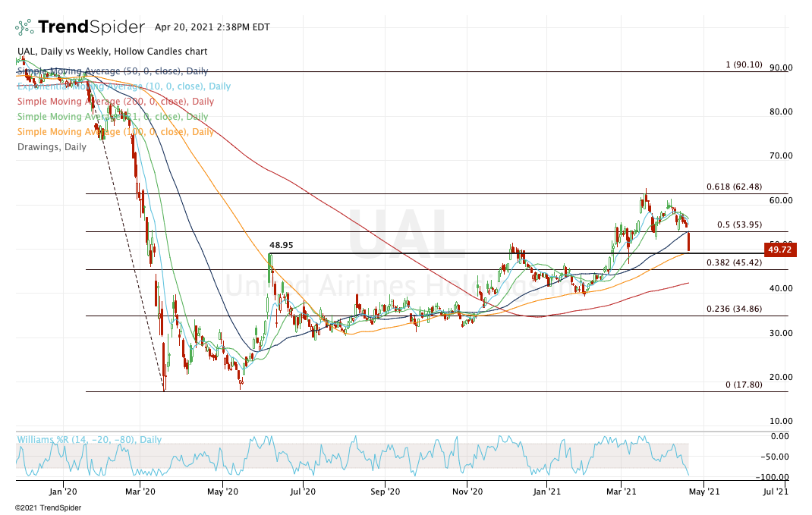The height and width of the screenshot is (515, 812).
Task: Select the timestamp Apr 20, 2021 2:38PM EDT
Action: (212, 27)
